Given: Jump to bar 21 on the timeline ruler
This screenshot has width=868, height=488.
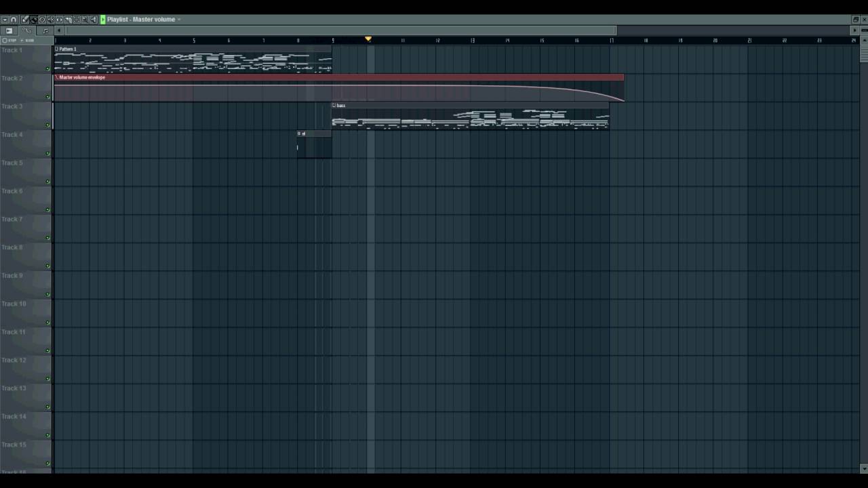Looking at the screenshot, I should [749, 41].
